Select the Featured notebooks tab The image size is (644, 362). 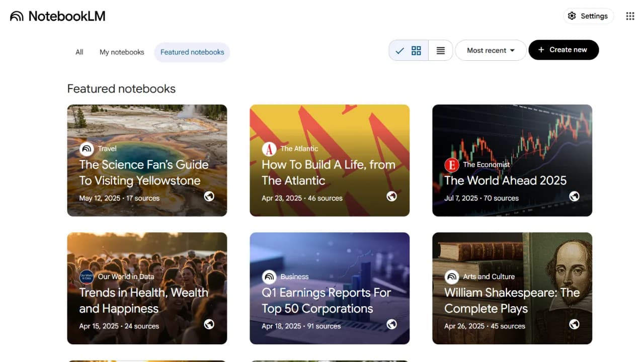[192, 52]
